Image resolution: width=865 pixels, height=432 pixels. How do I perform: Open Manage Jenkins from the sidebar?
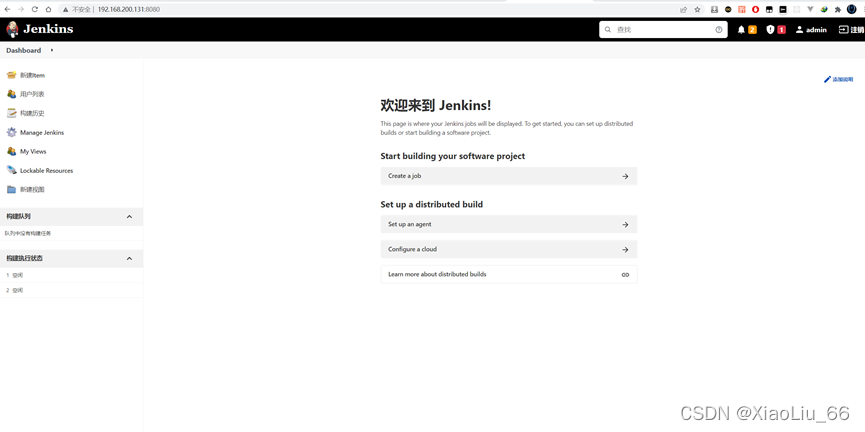click(42, 132)
